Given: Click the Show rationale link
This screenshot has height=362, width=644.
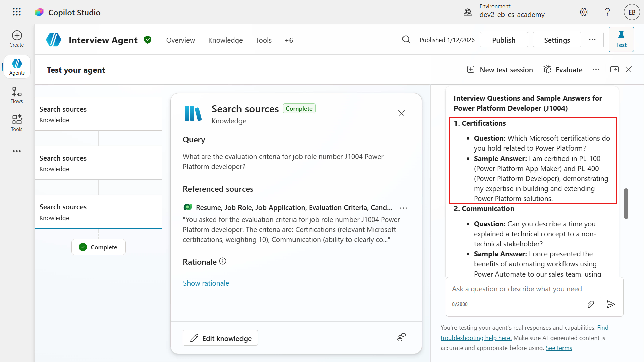Looking at the screenshot, I should coord(206,283).
